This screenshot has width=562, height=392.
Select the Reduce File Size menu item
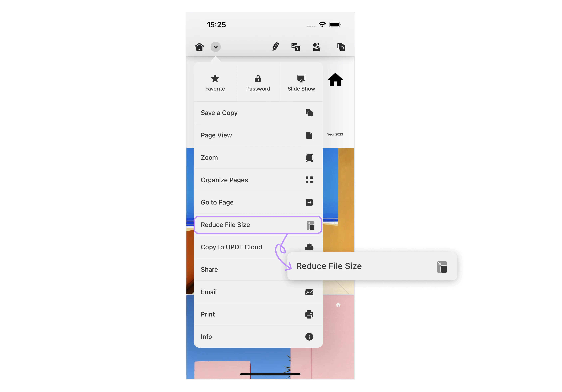257,225
